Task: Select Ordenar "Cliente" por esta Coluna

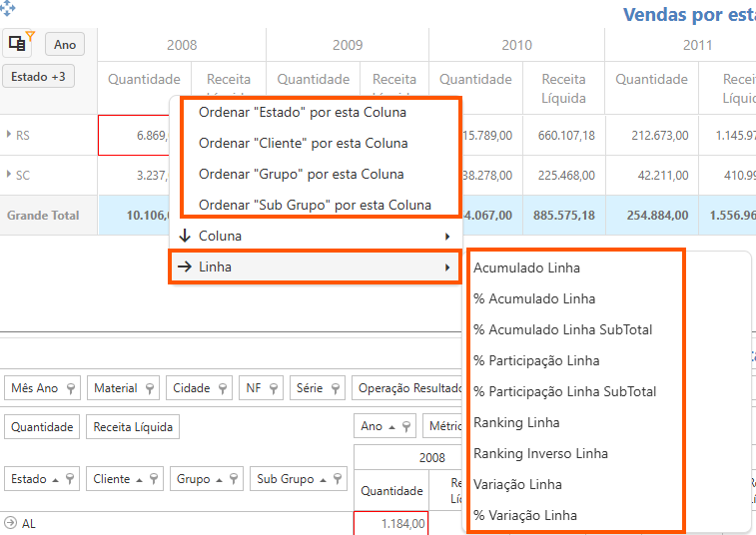Action: tap(304, 143)
